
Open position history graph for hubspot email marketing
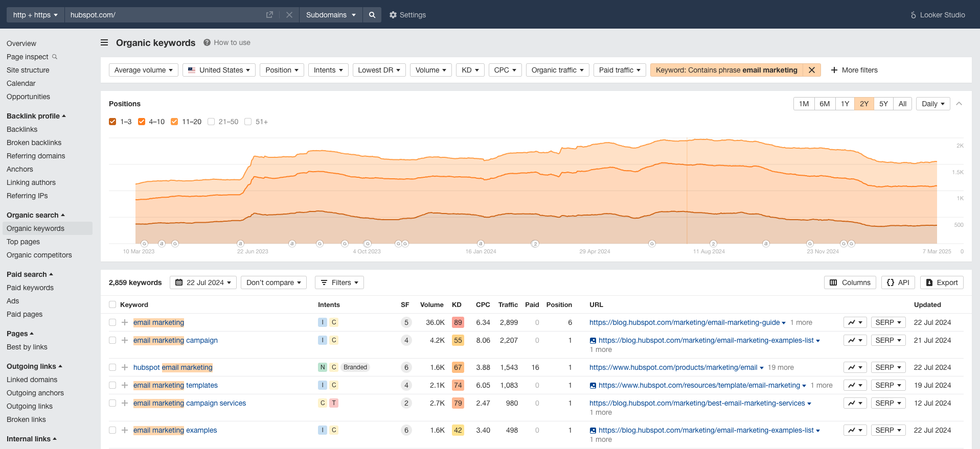pos(855,367)
